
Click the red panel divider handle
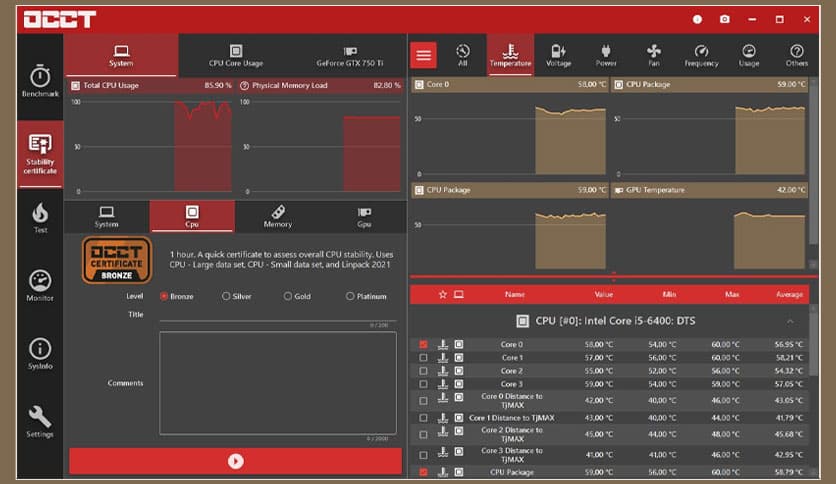(613, 276)
